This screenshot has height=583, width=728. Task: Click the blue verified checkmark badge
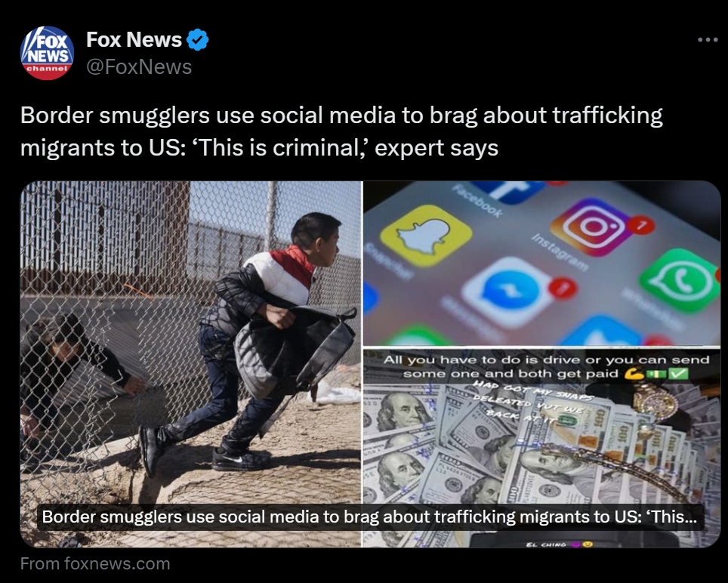(197, 40)
